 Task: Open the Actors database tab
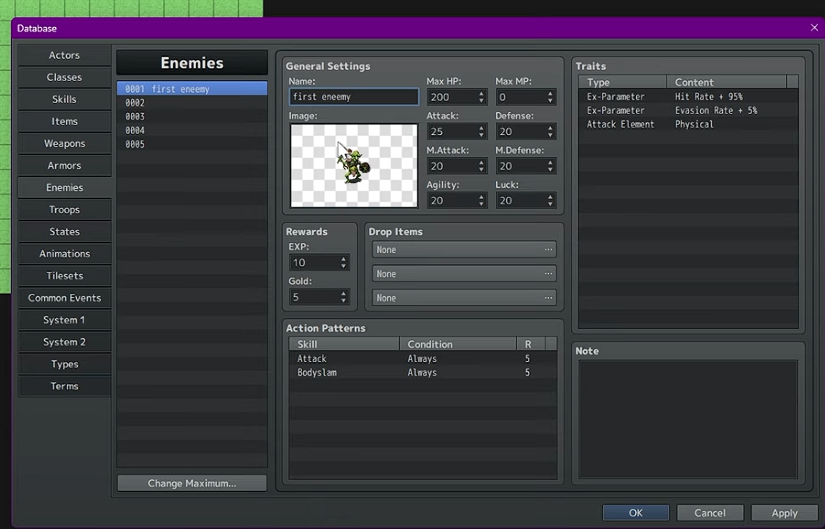64,55
